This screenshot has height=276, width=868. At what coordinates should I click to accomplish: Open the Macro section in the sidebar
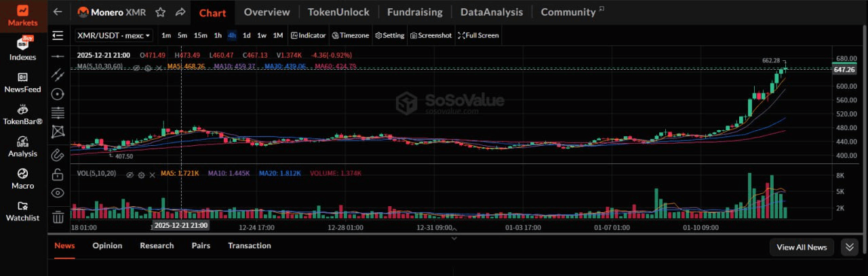click(23, 178)
